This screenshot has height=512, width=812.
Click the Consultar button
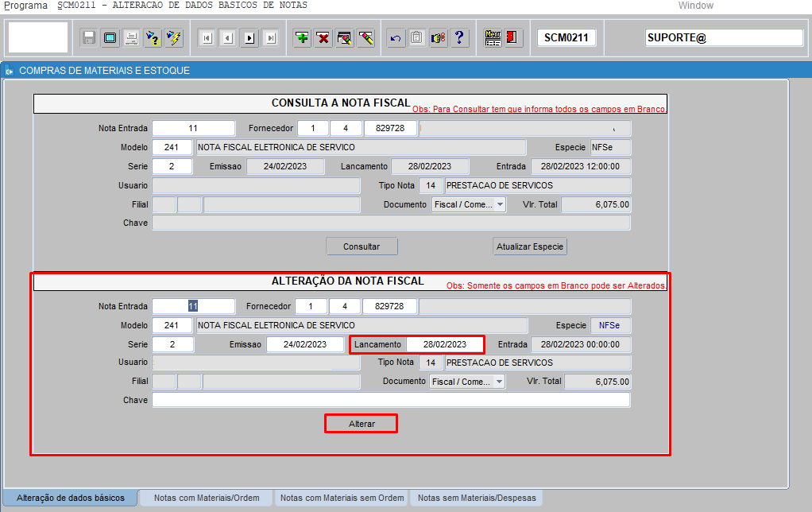coord(362,246)
